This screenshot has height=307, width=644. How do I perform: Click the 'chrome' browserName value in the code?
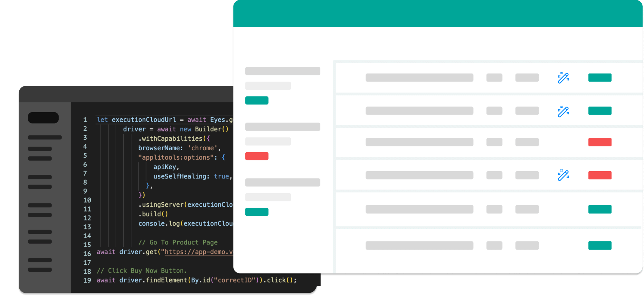pos(203,148)
